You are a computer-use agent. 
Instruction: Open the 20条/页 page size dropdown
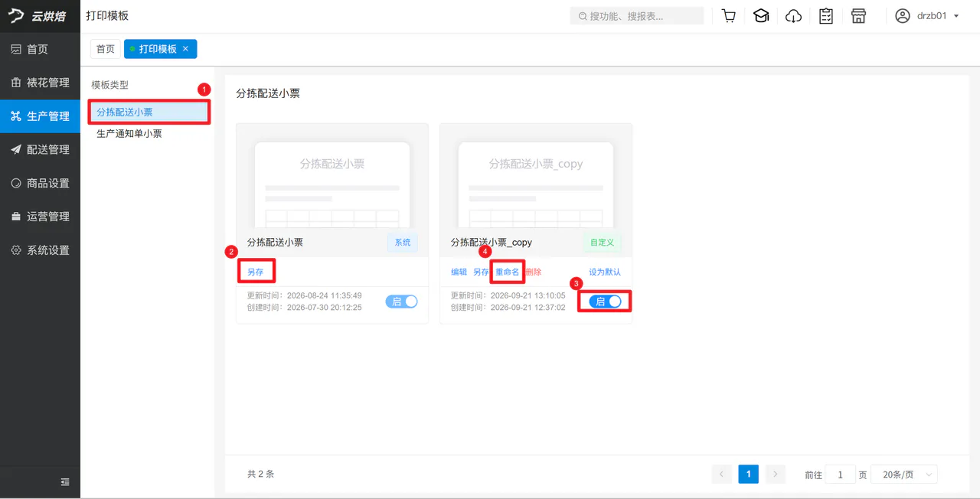click(x=905, y=475)
